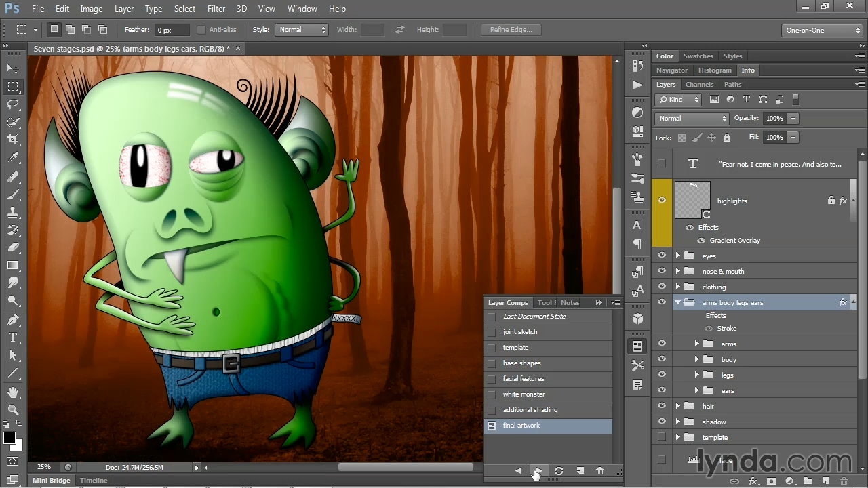The height and width of the screenshot is (488, 868).
Task: Select the Rectangular Marquee tool in toolbox
Action: [13, 87]
